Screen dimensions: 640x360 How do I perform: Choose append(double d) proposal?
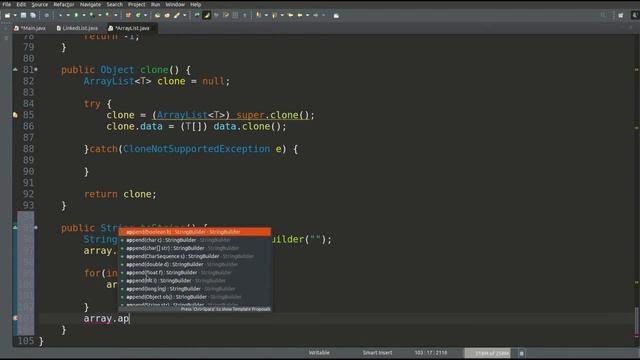(x=195, y=264)
